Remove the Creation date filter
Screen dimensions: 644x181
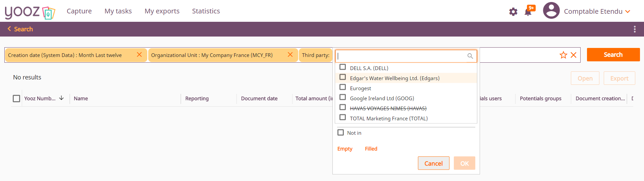[139, 55]
